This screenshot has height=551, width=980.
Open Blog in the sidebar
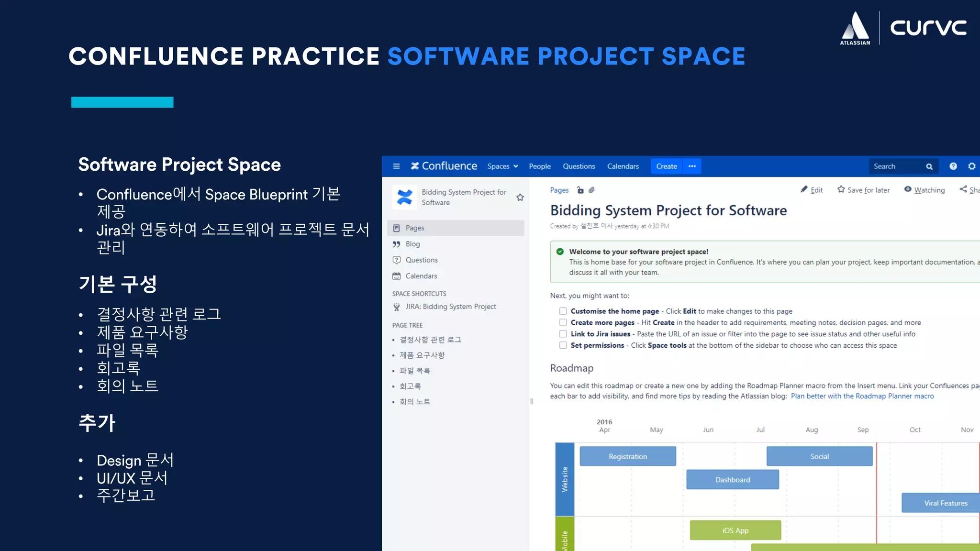413,244
